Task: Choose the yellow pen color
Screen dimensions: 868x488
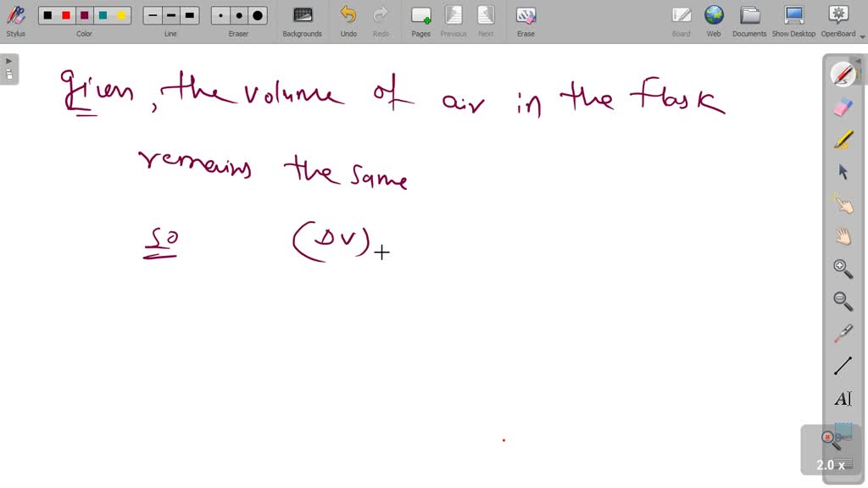Action: [x=121, y=15]
